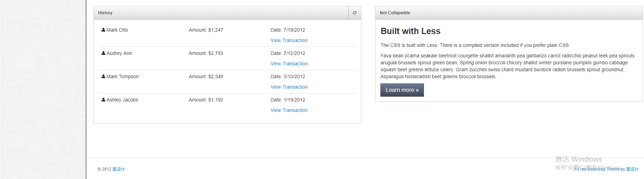The width and height of the screenshot is (644, 179).
Task: Click the user icon beside Mark Otto
Action: click(x=103, y=30)
